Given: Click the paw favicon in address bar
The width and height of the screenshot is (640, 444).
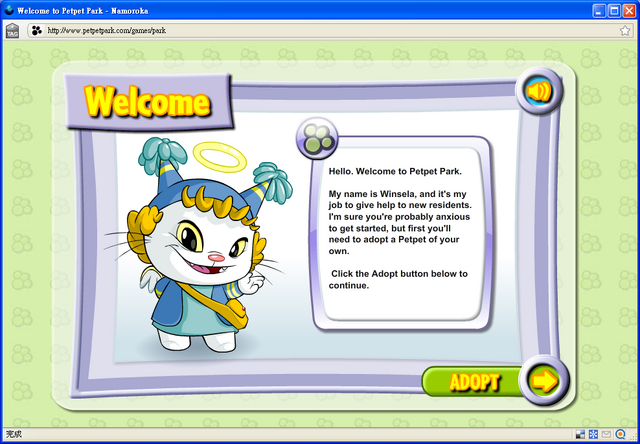Looking at the screenshot, I should [x=37, y=31].
